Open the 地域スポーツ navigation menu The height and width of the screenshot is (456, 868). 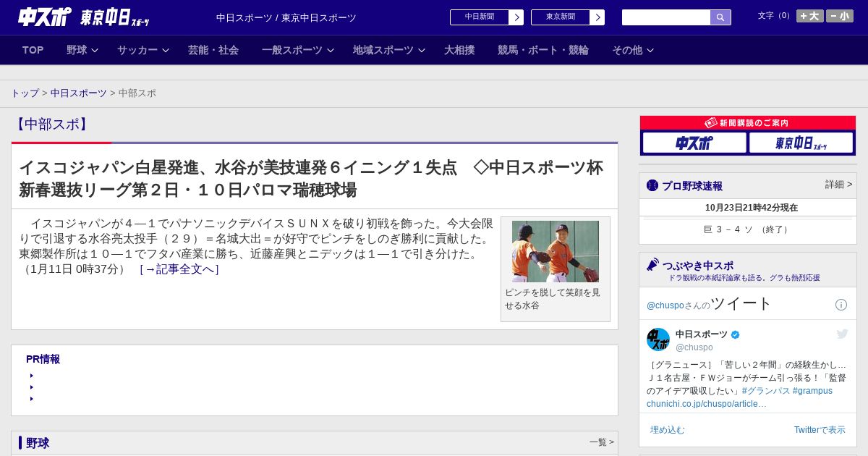pos(383,50)
